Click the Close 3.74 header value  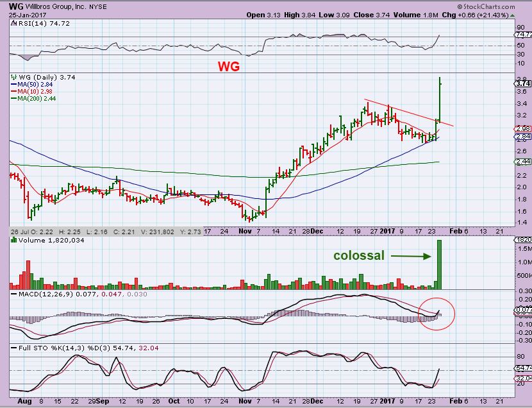[372, 15]
